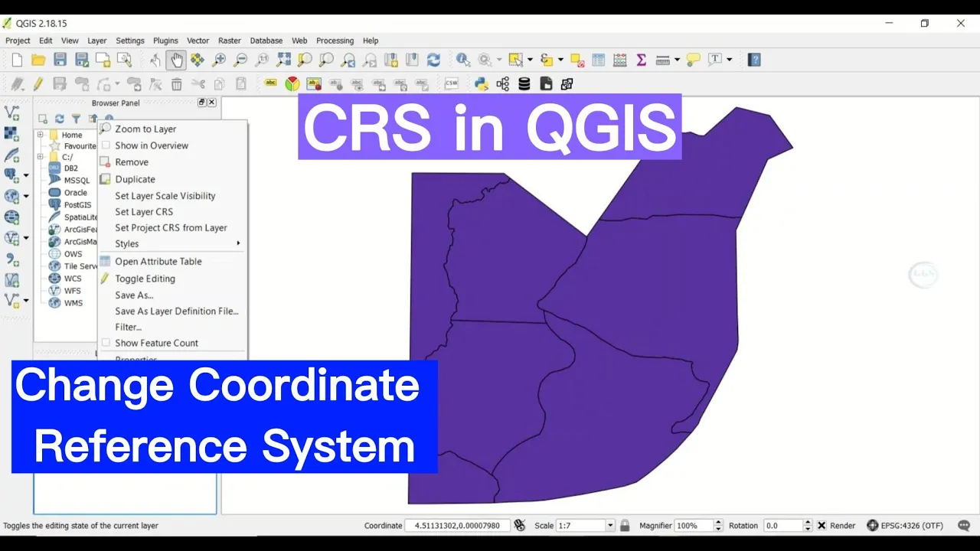Viewport: 980px width, 551px height.
Task: Select the Identify Features tool
Action: coord(463,60)
